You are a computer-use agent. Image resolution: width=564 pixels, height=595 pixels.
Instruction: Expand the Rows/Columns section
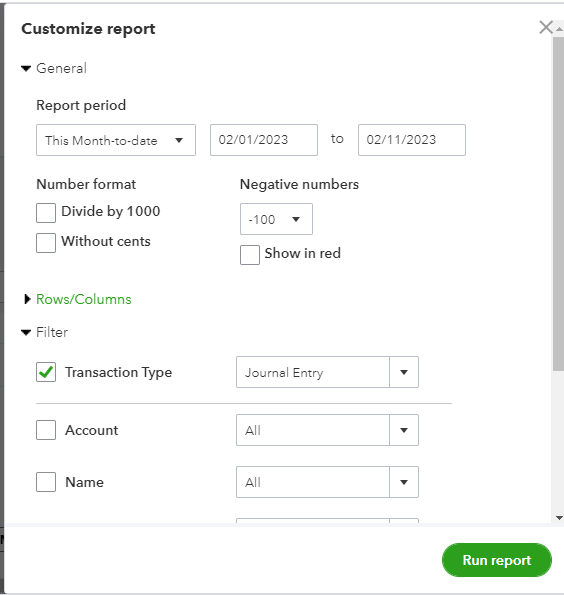pos(27,299)
